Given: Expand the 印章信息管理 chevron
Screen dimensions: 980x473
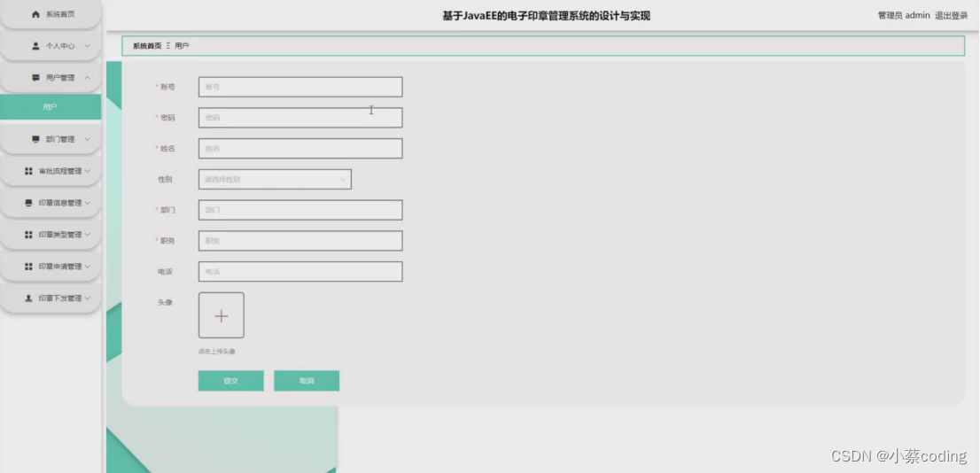Looking at the screenshot, I should click(x=88, y=203).
